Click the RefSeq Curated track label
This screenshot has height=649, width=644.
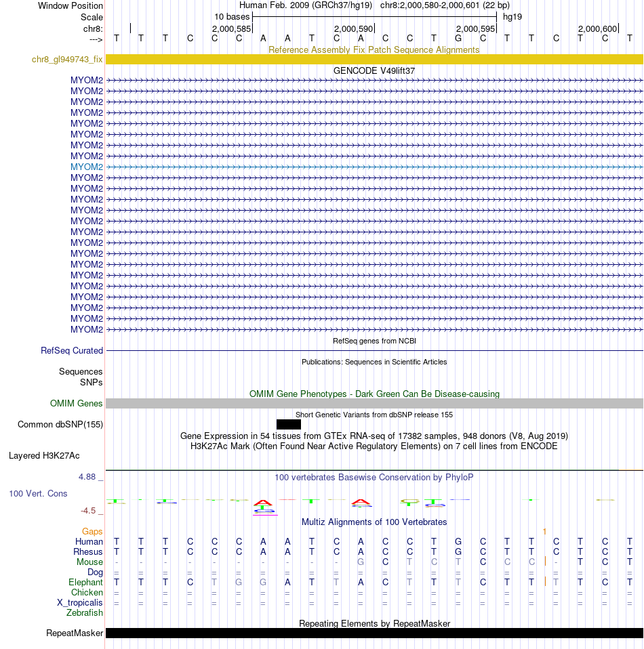point(72,350)
